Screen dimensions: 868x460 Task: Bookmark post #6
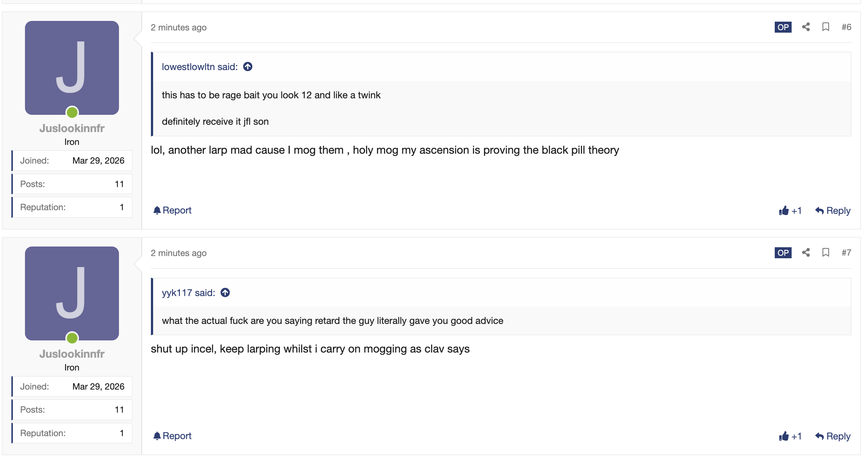(x=826, y=27)
